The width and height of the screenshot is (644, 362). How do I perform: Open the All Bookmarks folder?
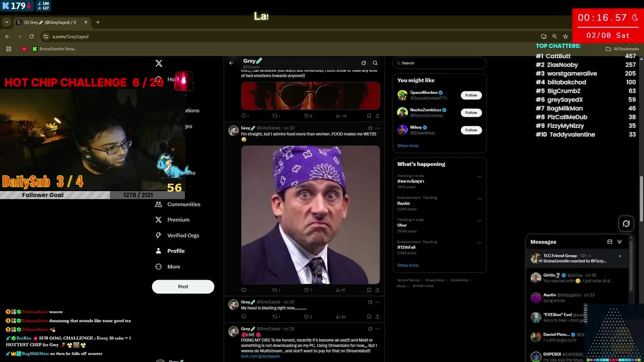coord(622,49)
